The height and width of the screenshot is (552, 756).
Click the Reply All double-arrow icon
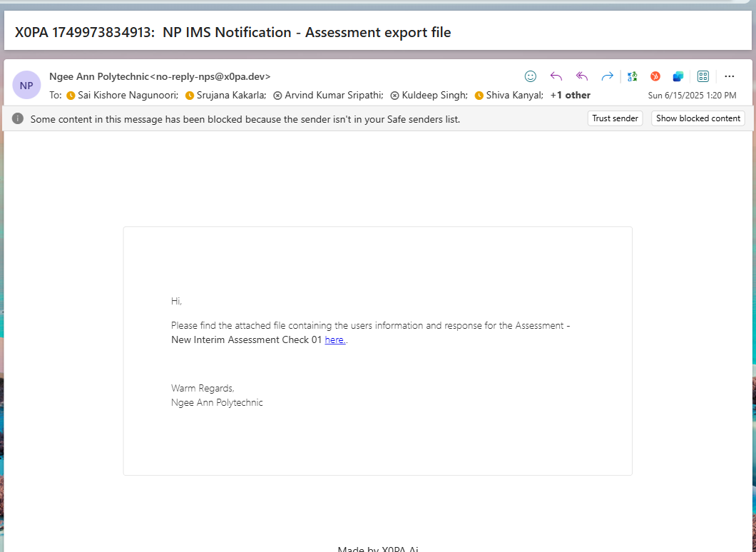582,76
